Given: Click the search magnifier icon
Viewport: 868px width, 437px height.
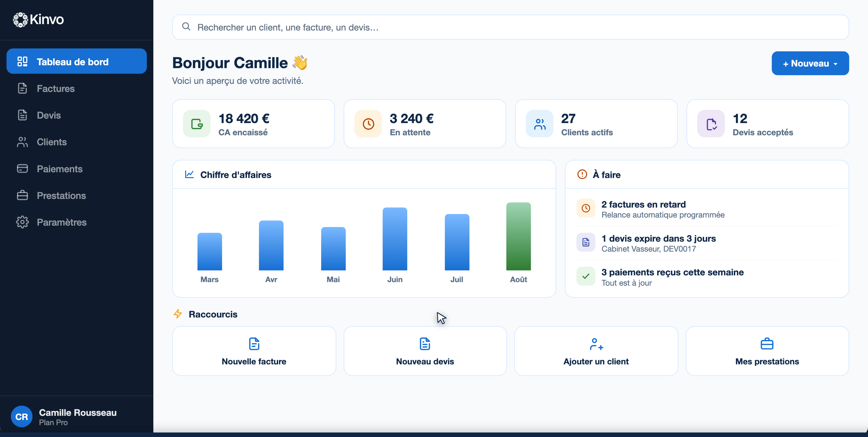Looking at the screenshot, I should click(x=186, y=27).
